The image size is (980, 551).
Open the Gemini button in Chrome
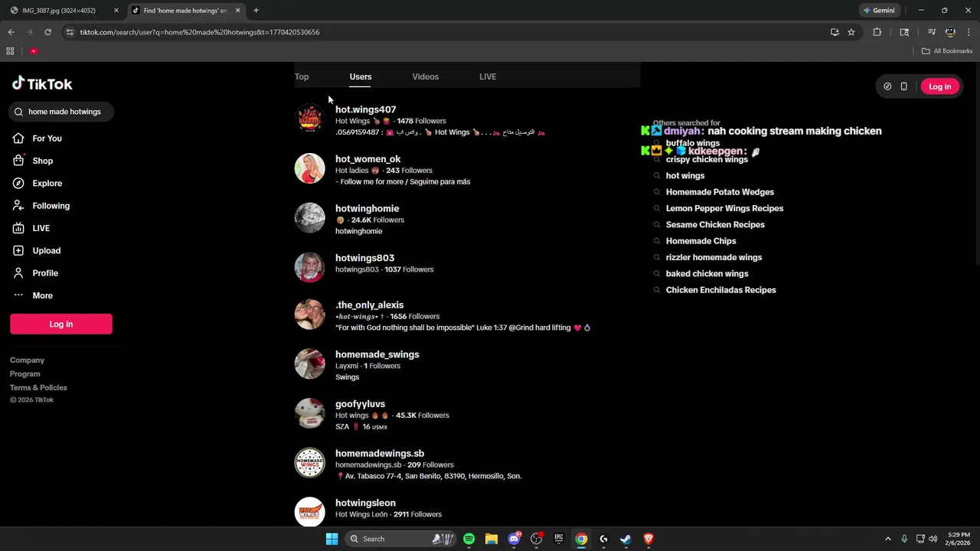point(879,11)
